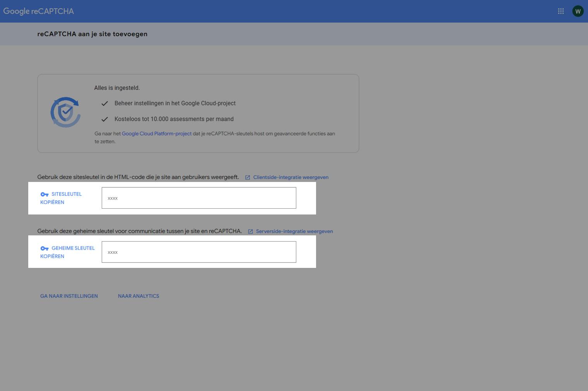This screenshot has height=391, width=588.
Task: Click the checkmark next to Kosteloos tot 10.000
Action: pos(104,119)
